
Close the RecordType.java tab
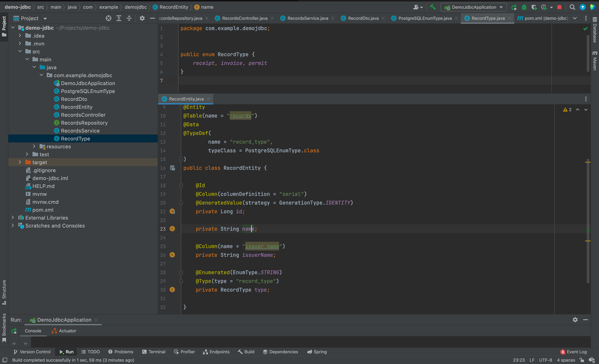pos(509,18)
